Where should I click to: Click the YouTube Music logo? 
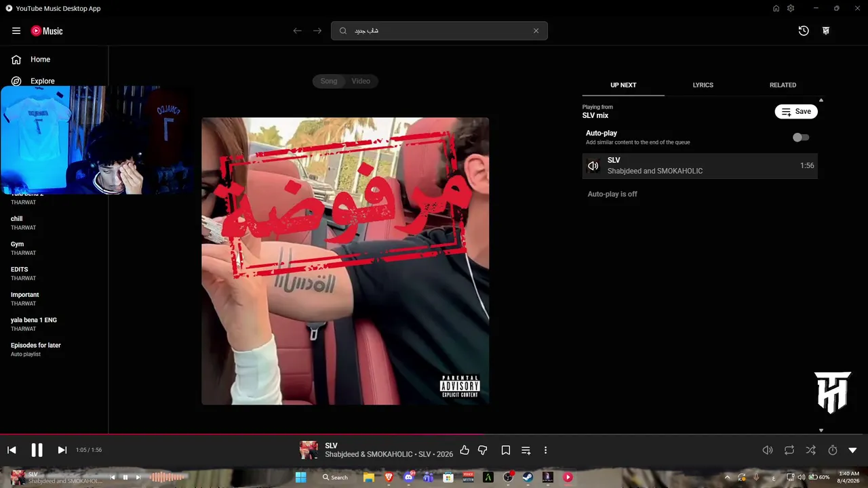click(47, 30)
